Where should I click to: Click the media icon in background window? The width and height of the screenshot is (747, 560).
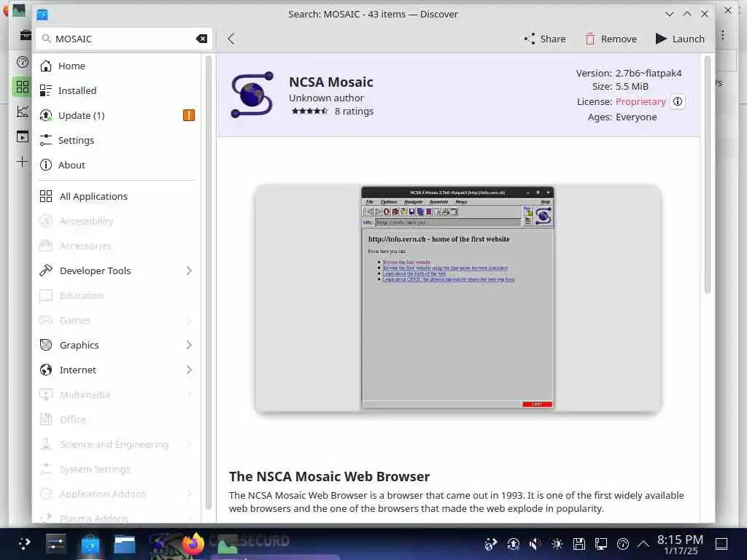coord(22,136)
